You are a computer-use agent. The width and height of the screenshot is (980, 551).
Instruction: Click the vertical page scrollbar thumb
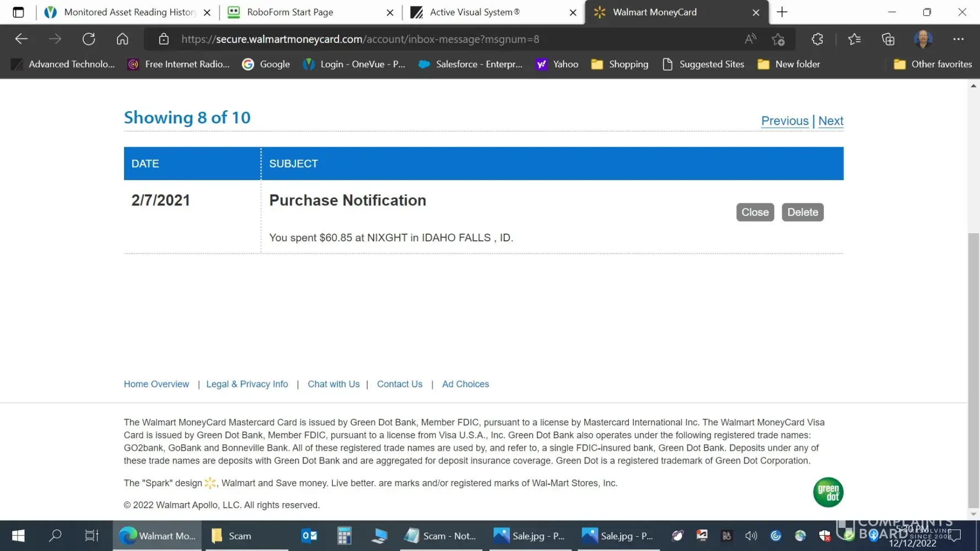(x=973, y=370)
